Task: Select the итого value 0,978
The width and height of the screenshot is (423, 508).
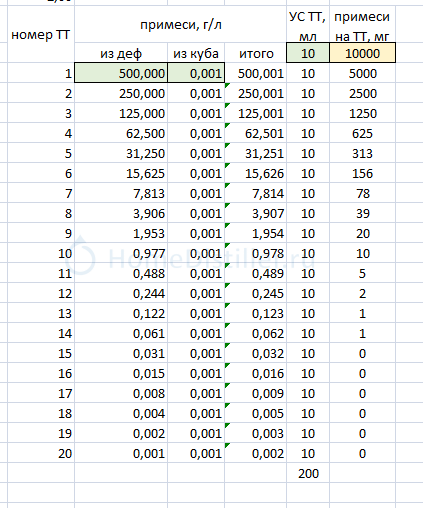Action: click(x=256, y=253)
